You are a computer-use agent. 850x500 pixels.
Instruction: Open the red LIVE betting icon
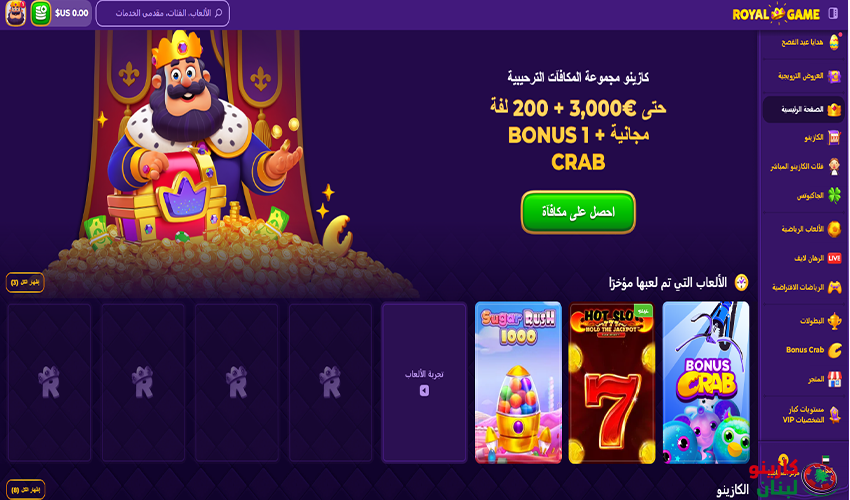[x=834, y=258]
